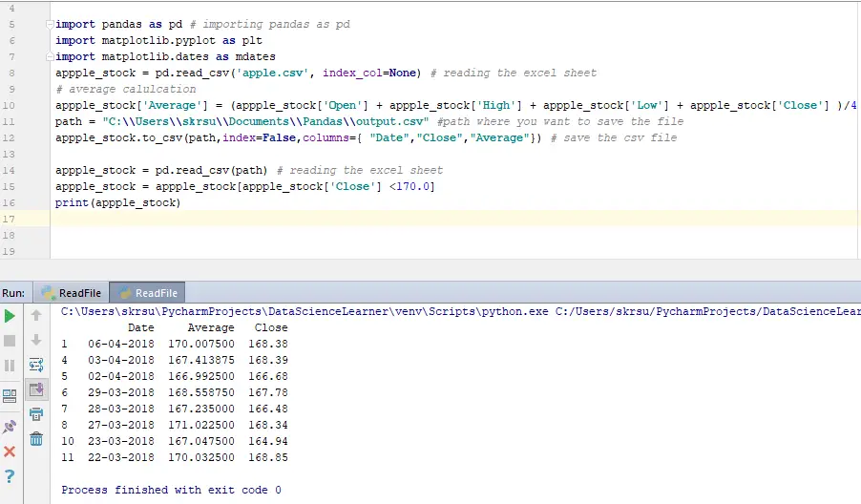Viewport: 861px width, 504px height.
Task: Click the 06-04-2018 date in output
Action: (x=121, y=344)
